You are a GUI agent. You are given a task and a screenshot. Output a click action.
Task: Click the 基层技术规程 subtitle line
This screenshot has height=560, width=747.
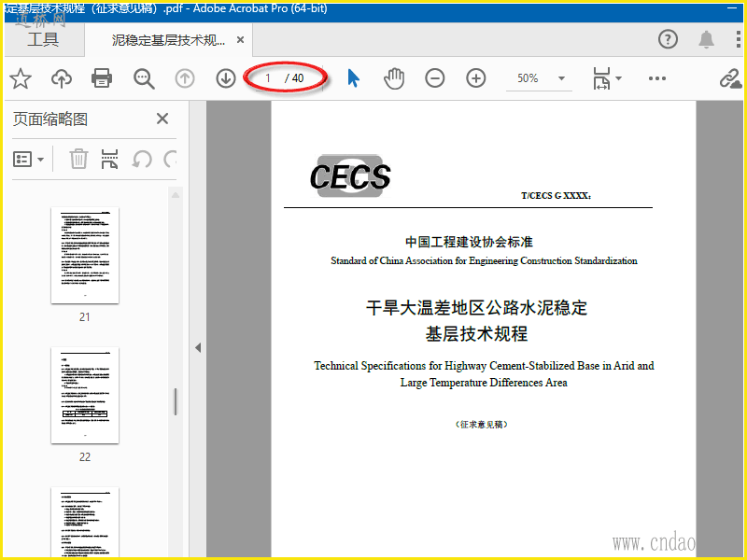point(476,334)
